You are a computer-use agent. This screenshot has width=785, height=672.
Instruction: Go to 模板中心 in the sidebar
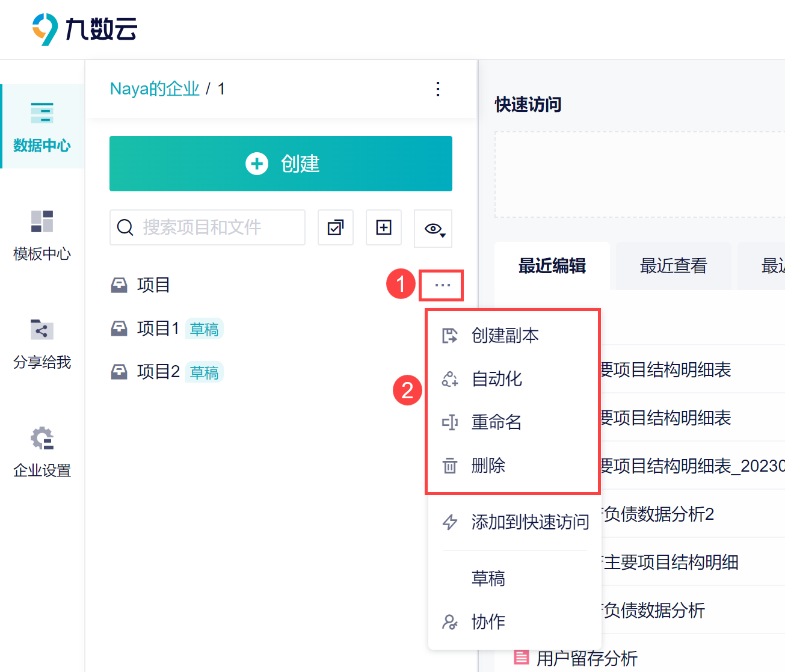tap(42, 235)
